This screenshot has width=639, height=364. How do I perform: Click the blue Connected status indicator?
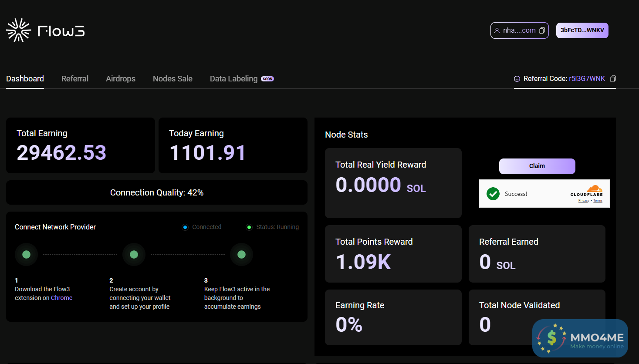pyautogui.click(x=185, y=227)
